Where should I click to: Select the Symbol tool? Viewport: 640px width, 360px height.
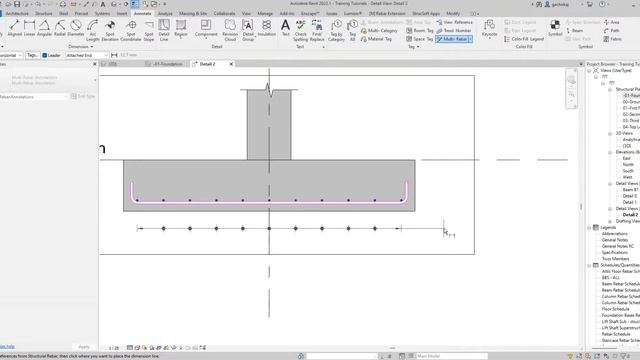point(555,29)
